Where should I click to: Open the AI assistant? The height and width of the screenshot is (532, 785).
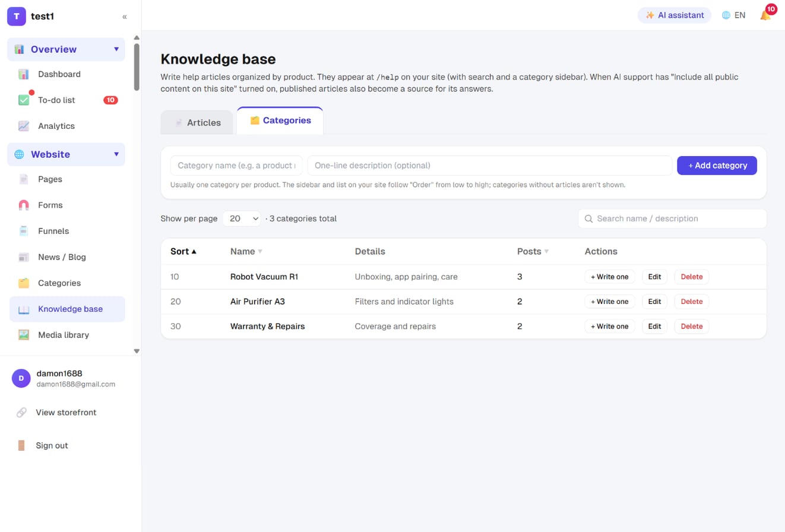tap(675, 15)
